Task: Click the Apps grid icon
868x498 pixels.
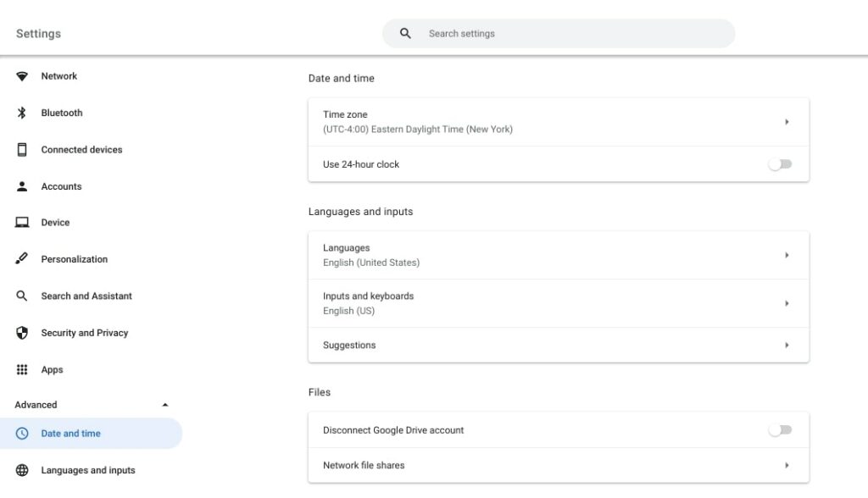Action: tap(22, 370)
